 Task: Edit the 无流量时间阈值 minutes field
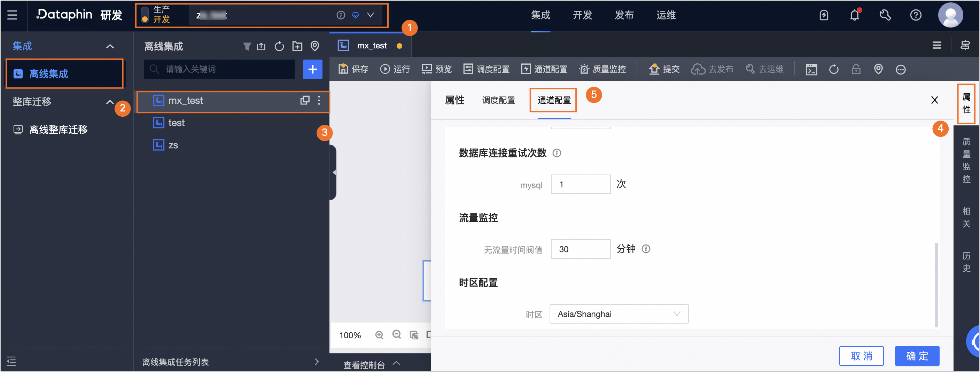581,249
